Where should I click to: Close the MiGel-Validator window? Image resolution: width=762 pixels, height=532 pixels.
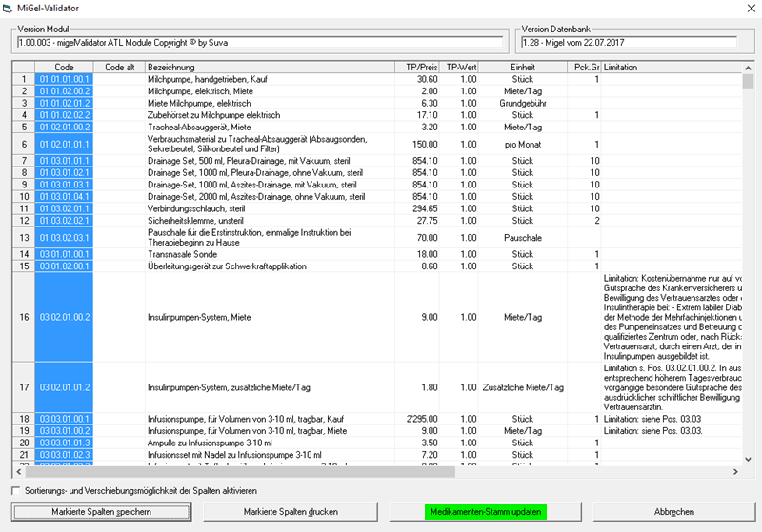pyautogui.click(x=751, y=9)
